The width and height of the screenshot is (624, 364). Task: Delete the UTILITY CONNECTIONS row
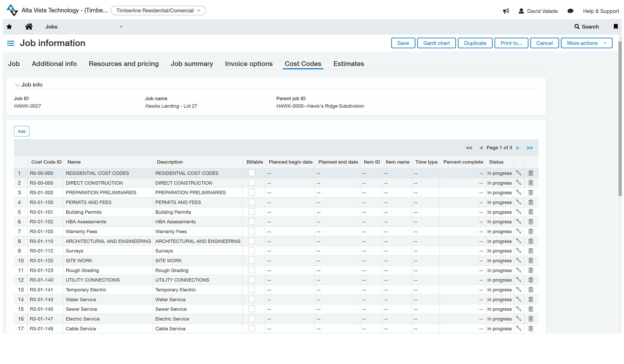531,280
